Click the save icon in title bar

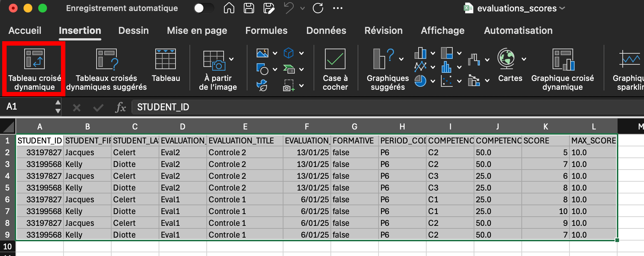point(249,8)
